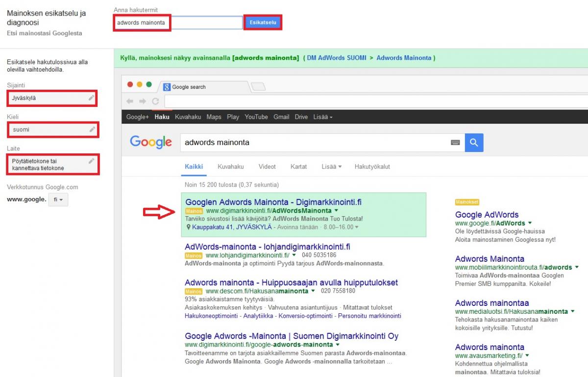Viewport: 588px width, 377px height.
Task: Open medialuotsi.fi Adwords mainontaa sidebar ad
Action: tap(492, 302)
